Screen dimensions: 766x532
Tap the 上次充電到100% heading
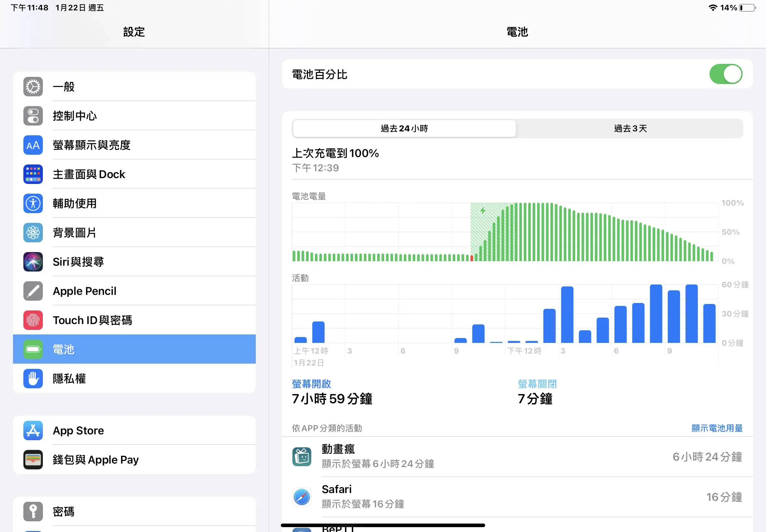point(335,153)
